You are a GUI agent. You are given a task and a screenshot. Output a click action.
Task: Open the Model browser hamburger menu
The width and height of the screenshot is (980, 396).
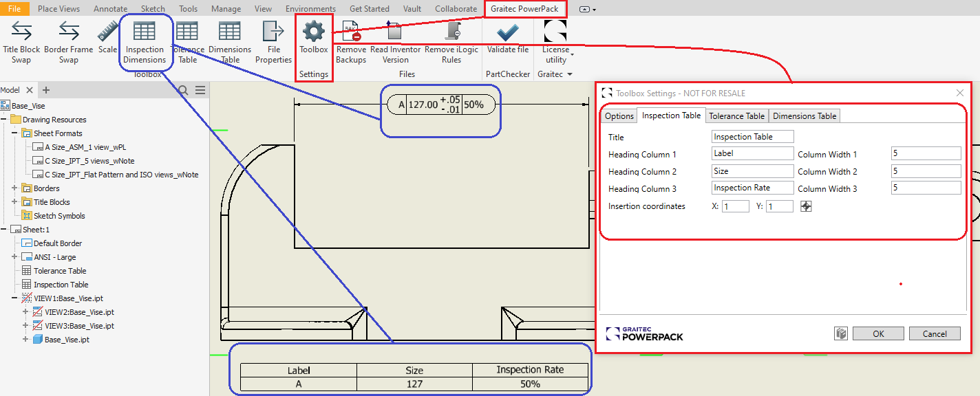point(200,90)
